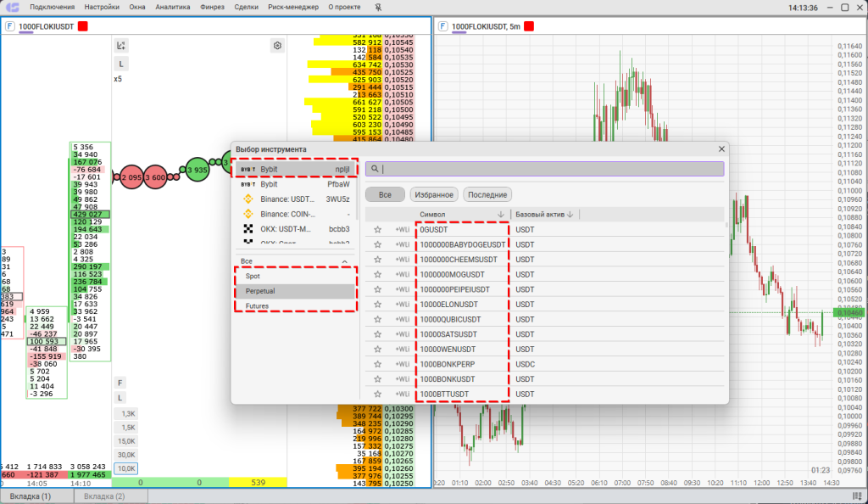Add 1000BONKUSDT to favorites with star
This screenshot has height=504, width=868.
pyautogui.click(x=377, y=379)
